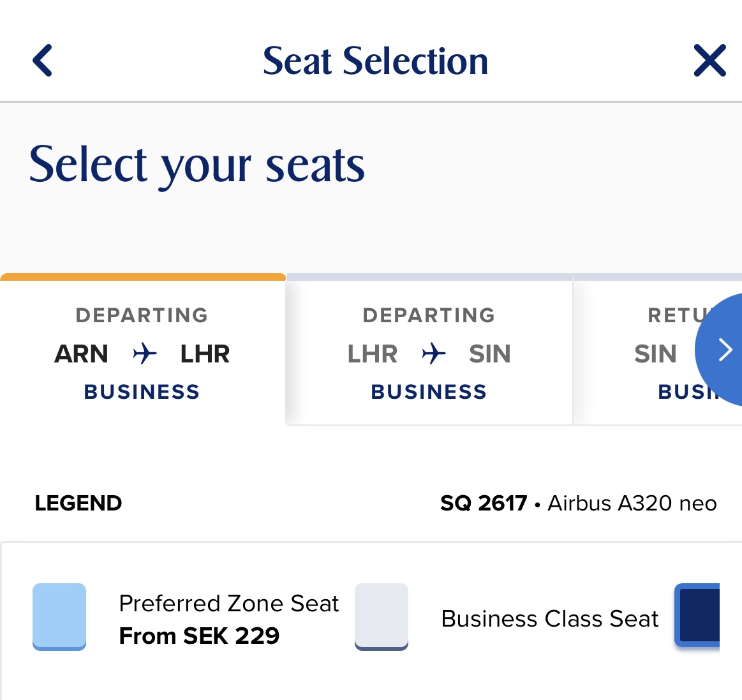This screenshot has width=742, height=700.
Task: Close the Seat Selection screen
Action: click(x=709, y=61)
